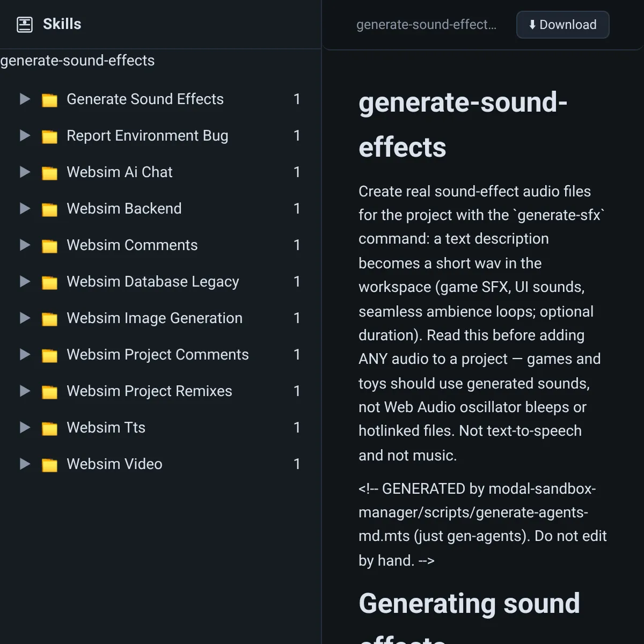This screenshot has height=644, width=644.
Task: Click item count 1 beside Generate Sound Effects
Action: click(297, 99)
